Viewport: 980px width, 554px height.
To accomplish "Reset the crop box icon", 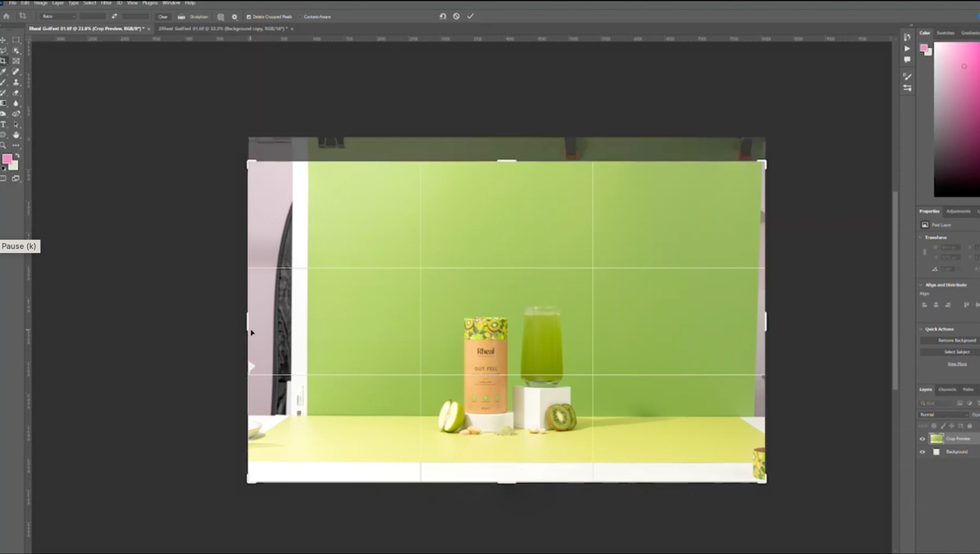I will pyautogui.click(x=442, y=17).
